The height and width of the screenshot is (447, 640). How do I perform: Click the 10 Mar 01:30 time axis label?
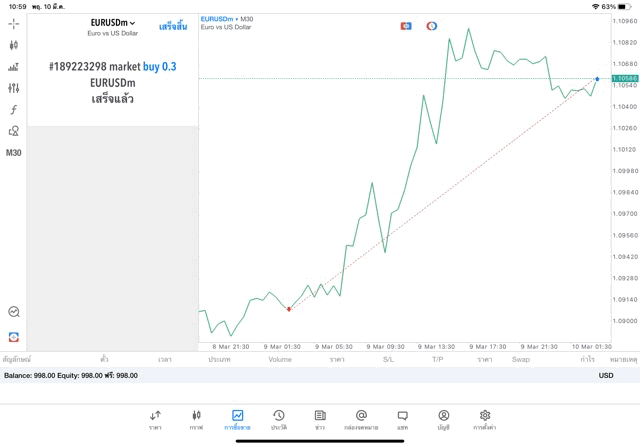592,347
